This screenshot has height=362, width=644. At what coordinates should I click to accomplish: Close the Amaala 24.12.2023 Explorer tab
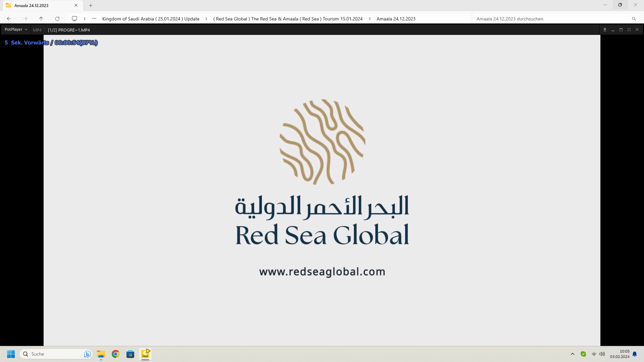click(76, 5)
